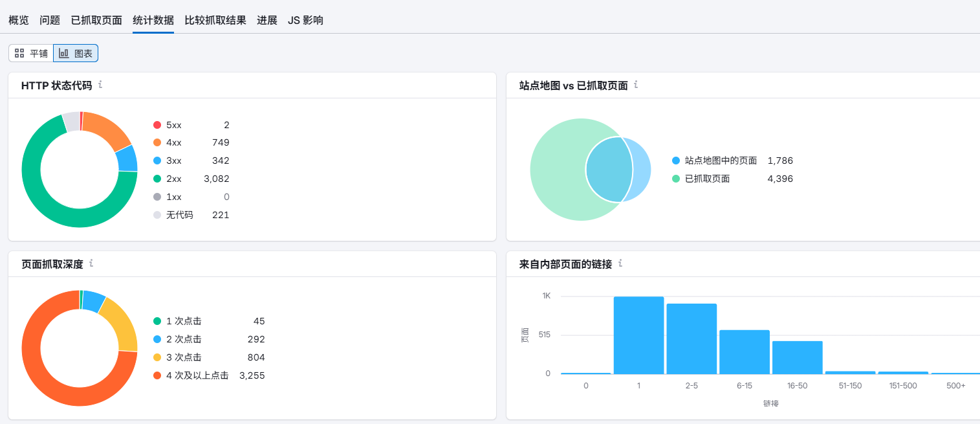Open the JS 影响 tab
The image size is (980, 424).
click(x=305, y=20)
